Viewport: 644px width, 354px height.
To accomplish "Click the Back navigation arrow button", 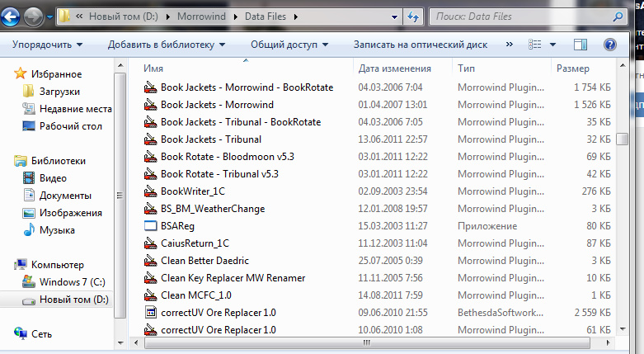I will tap(11, 17).
